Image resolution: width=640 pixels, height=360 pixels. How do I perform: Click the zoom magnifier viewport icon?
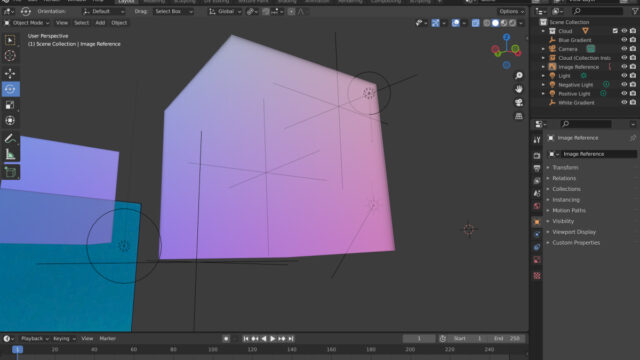point(519,76)
